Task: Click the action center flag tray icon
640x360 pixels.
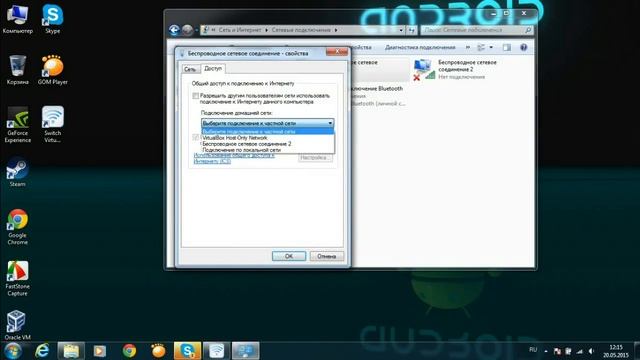Action: pyautogui.click(x=557, y=351)
